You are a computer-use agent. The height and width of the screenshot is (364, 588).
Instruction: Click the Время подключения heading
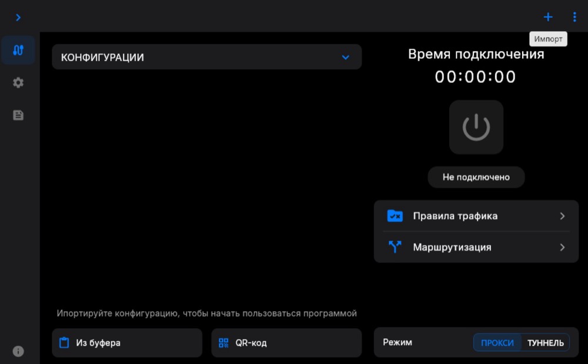coord(476,54)
